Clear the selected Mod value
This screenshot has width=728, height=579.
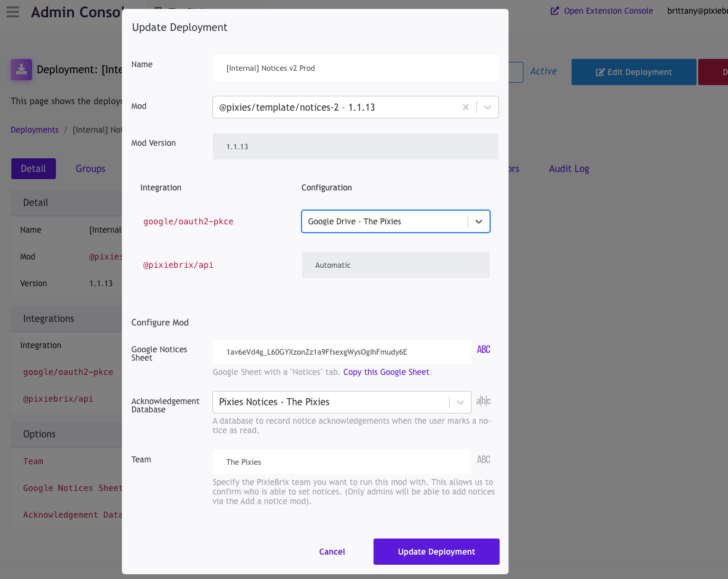(466, 107)
